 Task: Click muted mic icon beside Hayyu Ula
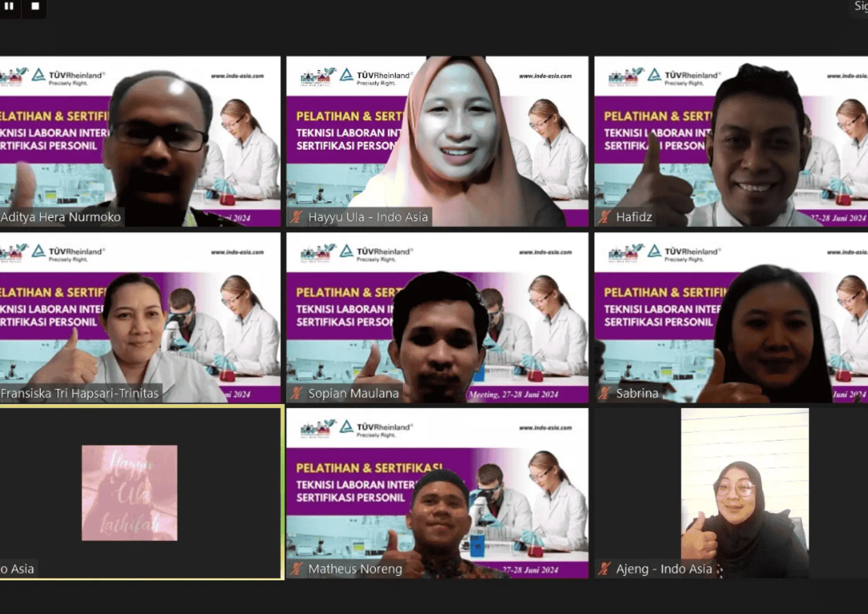tap(296, 217)
